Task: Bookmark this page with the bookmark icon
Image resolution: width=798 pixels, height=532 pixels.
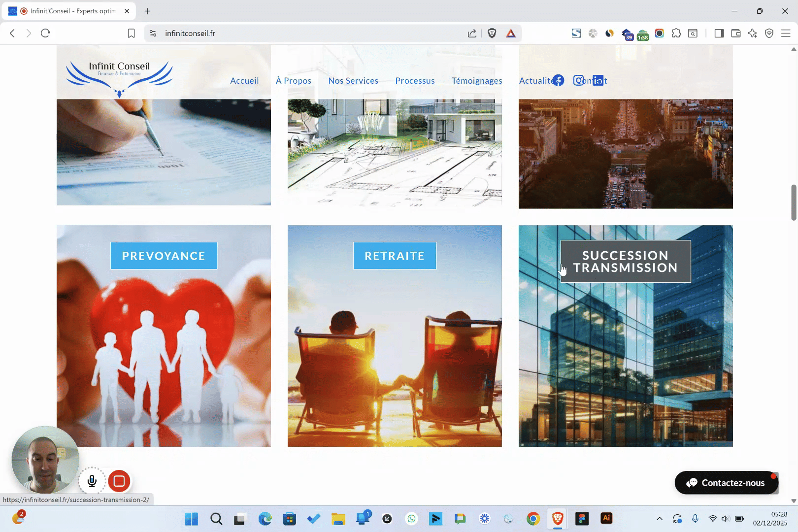Action: 131,33
